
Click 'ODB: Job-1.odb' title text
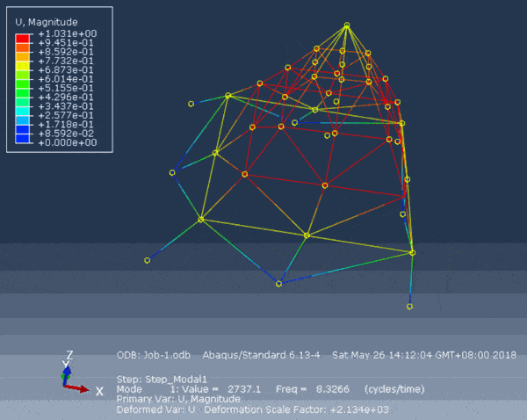(154, 355)
